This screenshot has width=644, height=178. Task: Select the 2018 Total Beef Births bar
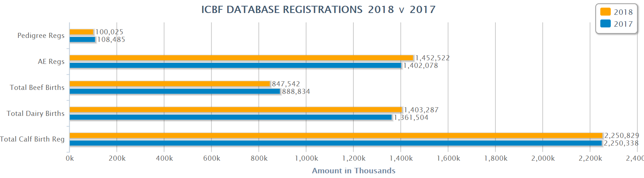pos(169,84)
